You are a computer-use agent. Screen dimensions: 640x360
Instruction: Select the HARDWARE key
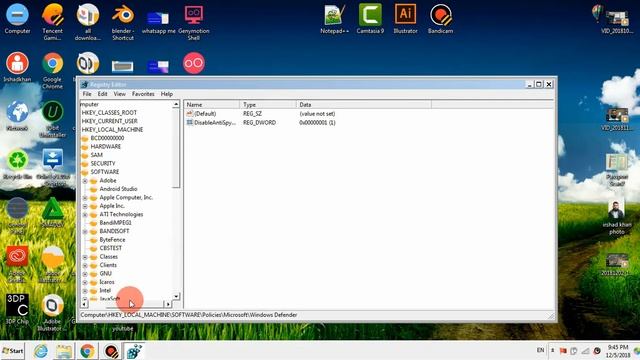[x=106, y=147]
